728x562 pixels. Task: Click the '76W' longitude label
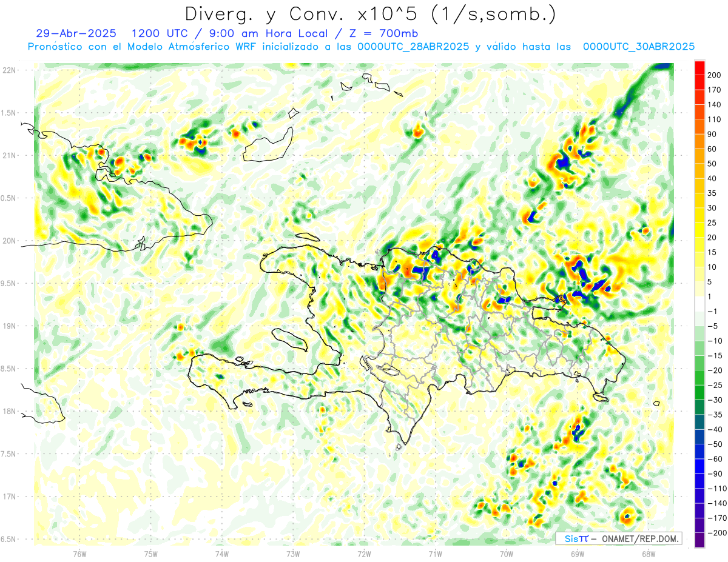click(79, 554)
